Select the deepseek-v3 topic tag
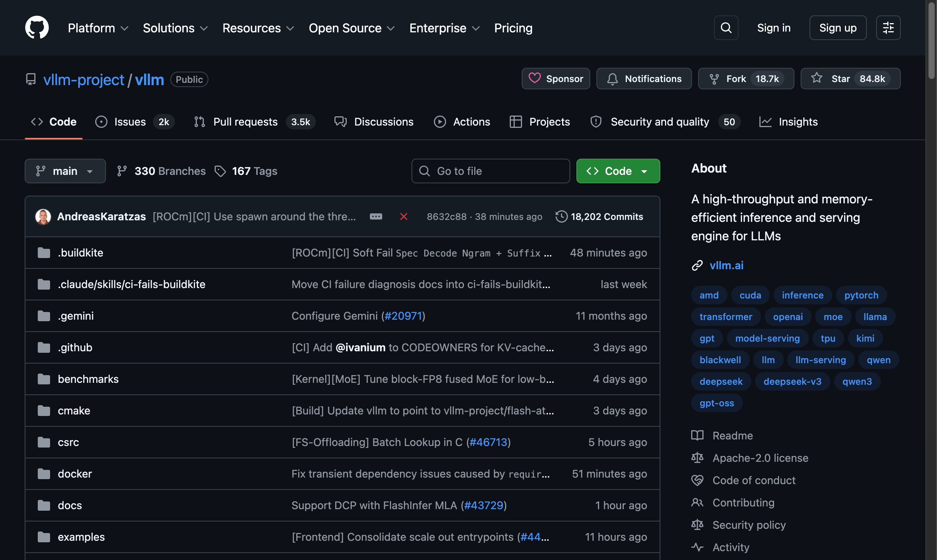The image size is (937, 560). click(x=792, y=381)
